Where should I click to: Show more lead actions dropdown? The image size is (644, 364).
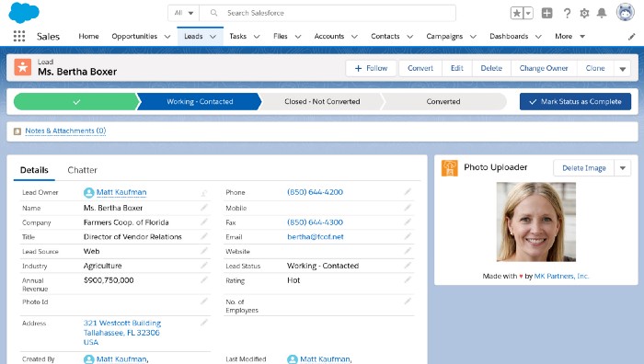pos(622,69)
